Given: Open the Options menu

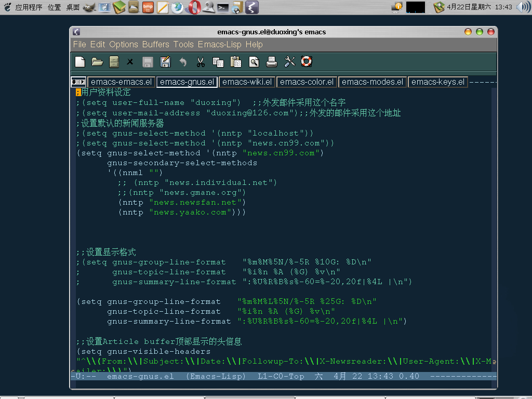Looking at the screenshot, I should [124, 45].
